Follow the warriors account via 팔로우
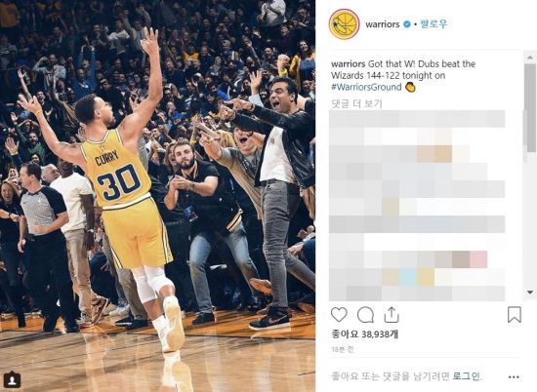The width and height of the screenshot is (537, 392). tap(434, 24)
